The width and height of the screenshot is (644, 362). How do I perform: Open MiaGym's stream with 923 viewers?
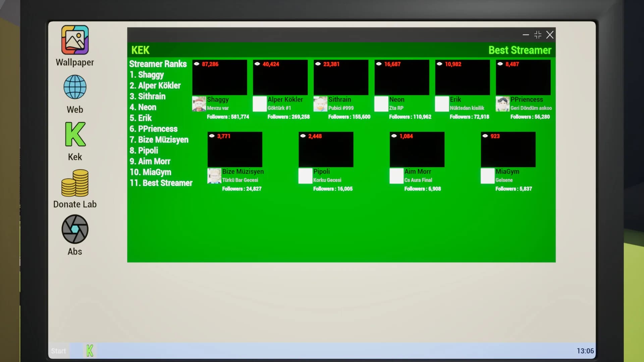coord(508,149)
